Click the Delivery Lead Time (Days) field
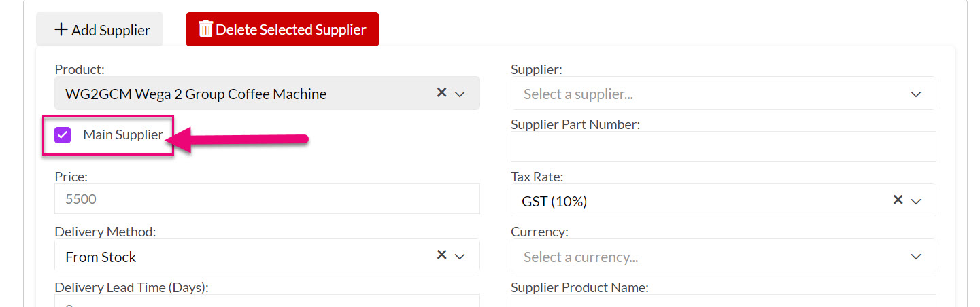 (267, 301)
